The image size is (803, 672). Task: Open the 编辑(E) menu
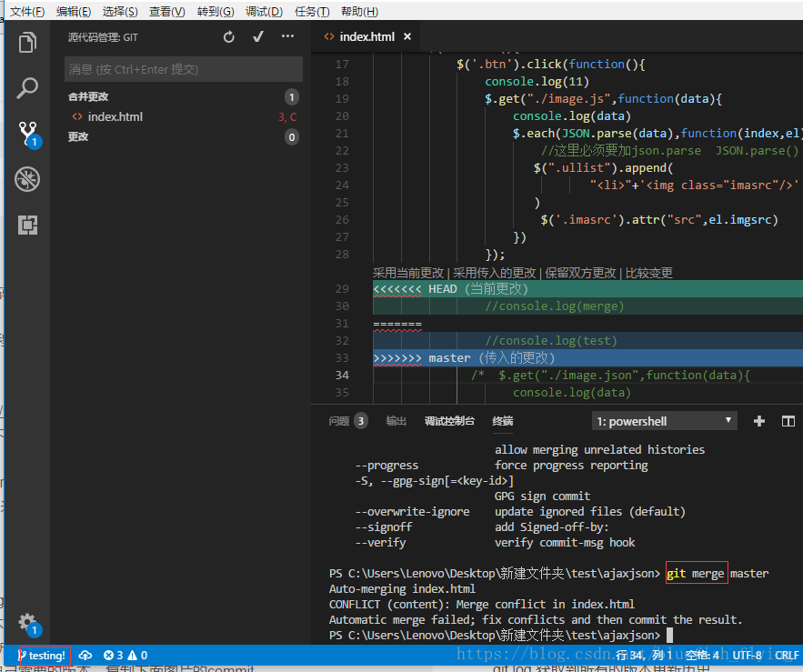(x=74, y=11)
